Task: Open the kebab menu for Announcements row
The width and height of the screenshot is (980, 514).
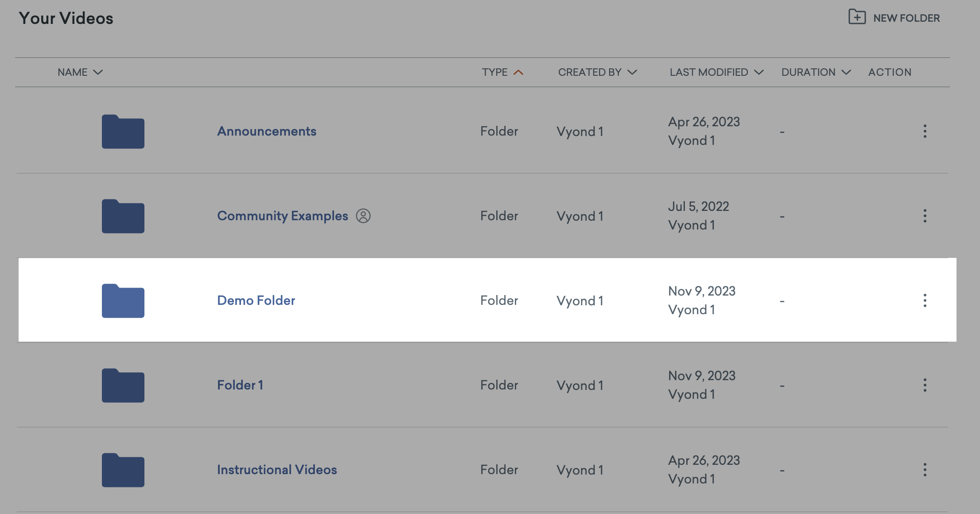Action: (x=925, y=131)
